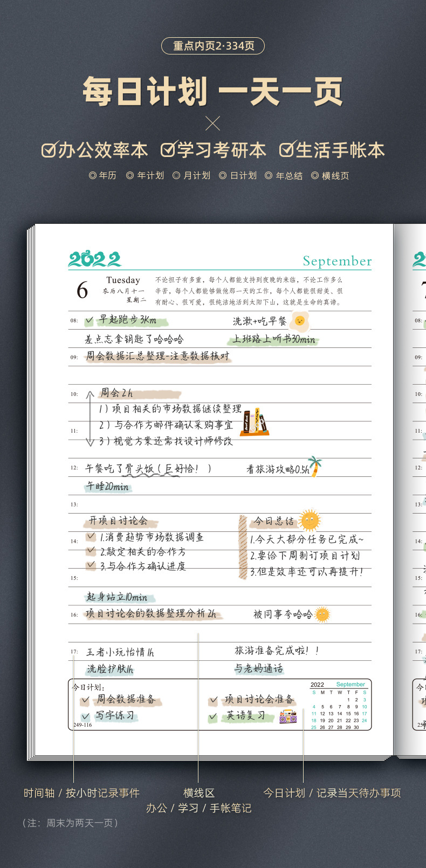
Task: Click the line 1.今天大部分任务已完成~
Action: tap(307, 539)
